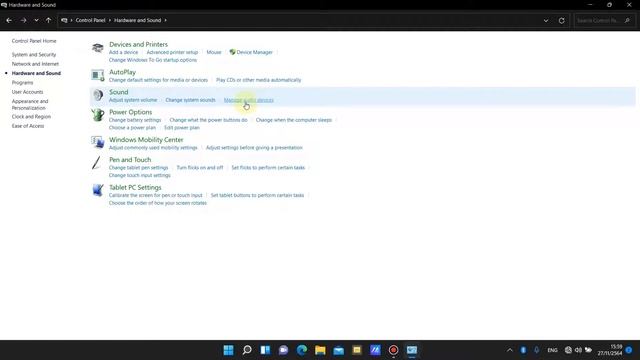Image resolution: width=640 pixels, height=360 pixels.
Task: Go up one level with up arrow
Action: (49, 20)
